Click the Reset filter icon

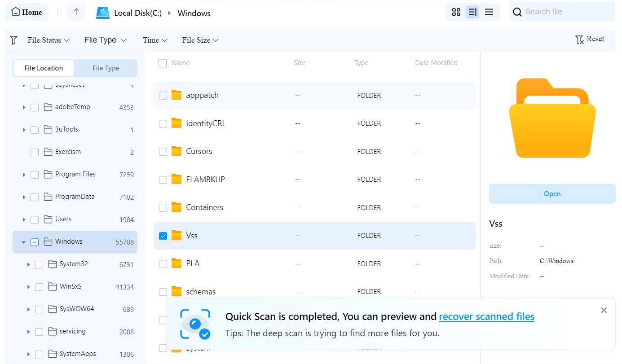pos(579,39)
